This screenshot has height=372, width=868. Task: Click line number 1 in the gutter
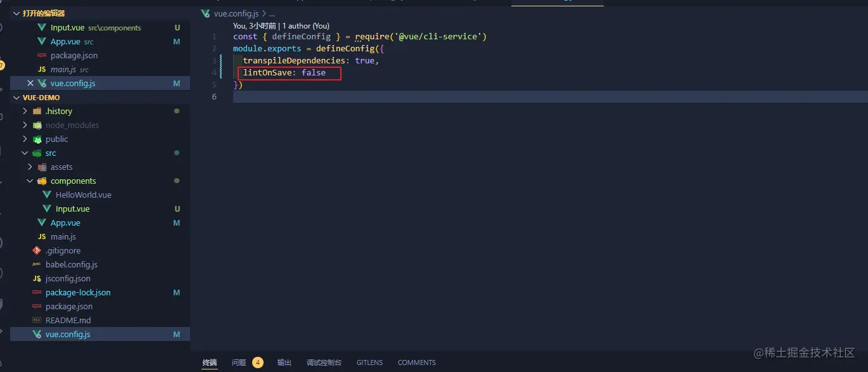[x=215, y=37]
